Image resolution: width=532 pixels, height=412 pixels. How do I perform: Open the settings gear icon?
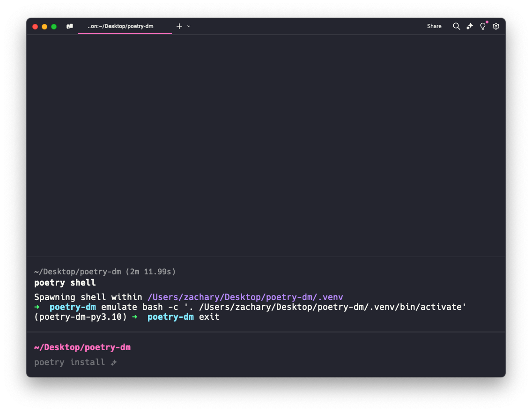click(x=495, y=26)
